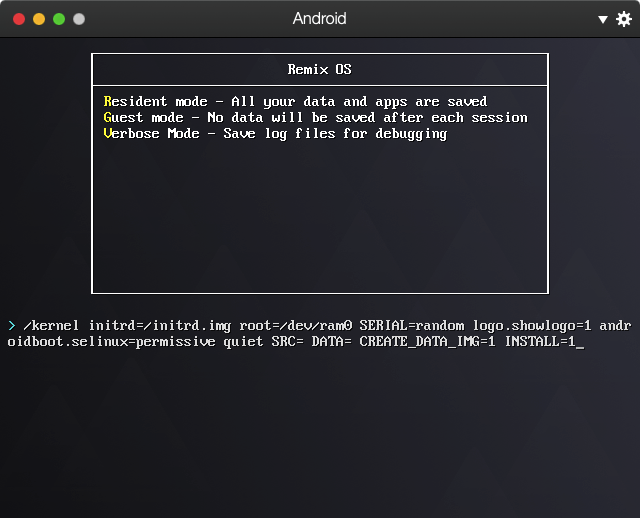The height and width of the screenshot is (518, 640).
Task: Click the gray fourth title bar button
Action: 79,19
